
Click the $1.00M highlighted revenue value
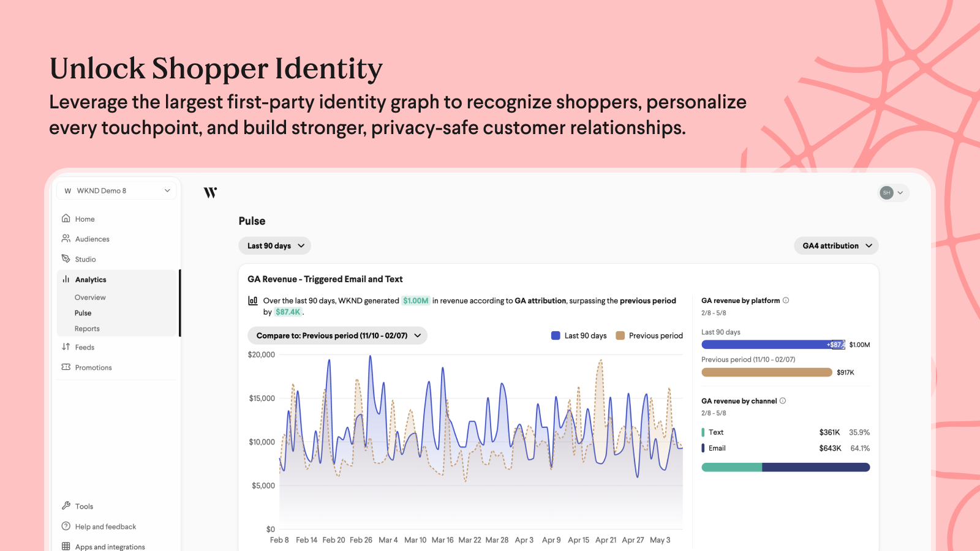point(416,301)
